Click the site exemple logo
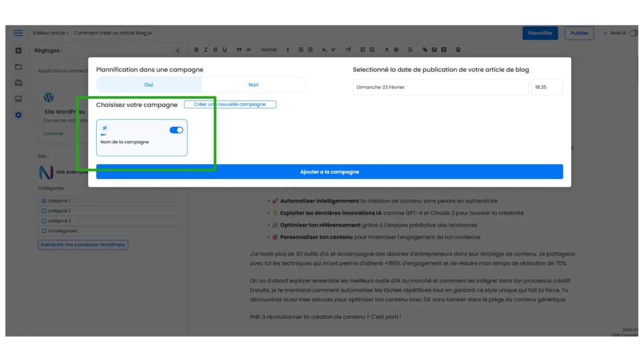This screenshot has width=644, height=362. click(x=46, y=172)
